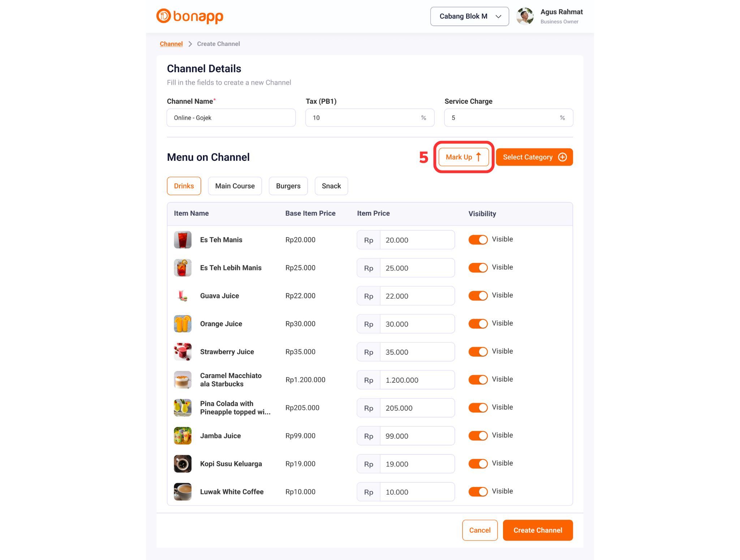Click the Cancel button

click(x=479, y=530)
